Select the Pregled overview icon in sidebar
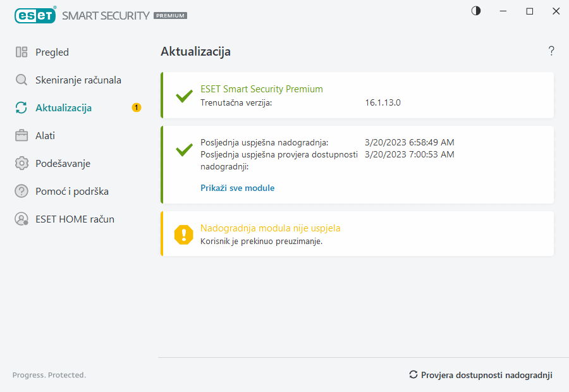The width and height of the screenshot is (569, 392). click(x=23, y=52)
